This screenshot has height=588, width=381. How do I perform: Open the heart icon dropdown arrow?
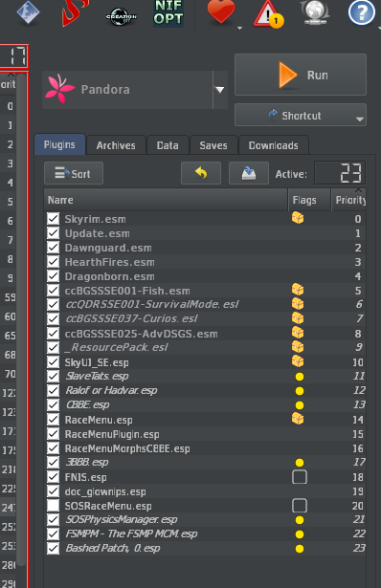(240, 28)
